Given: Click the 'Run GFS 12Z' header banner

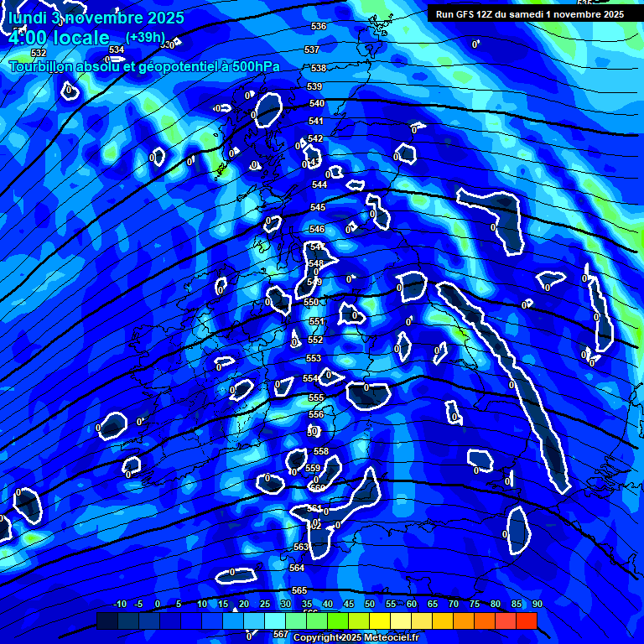Looking at the screenshot, I should [x=529, y=14].
